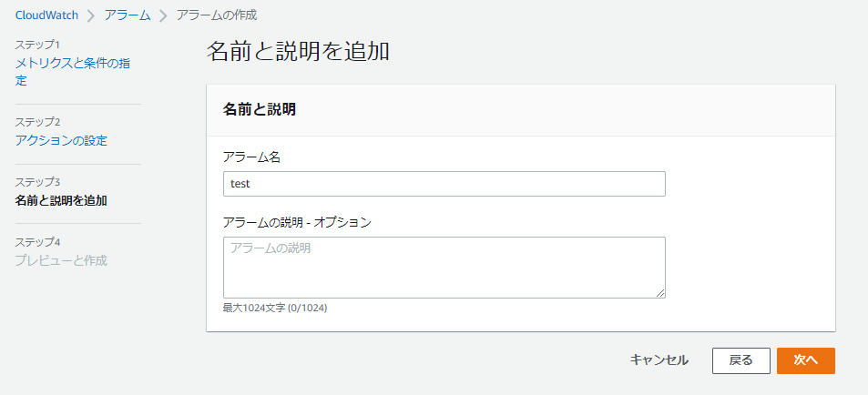Click the アラームの作成 breadcrumb item
868x395 pixels.
point(217,15)
